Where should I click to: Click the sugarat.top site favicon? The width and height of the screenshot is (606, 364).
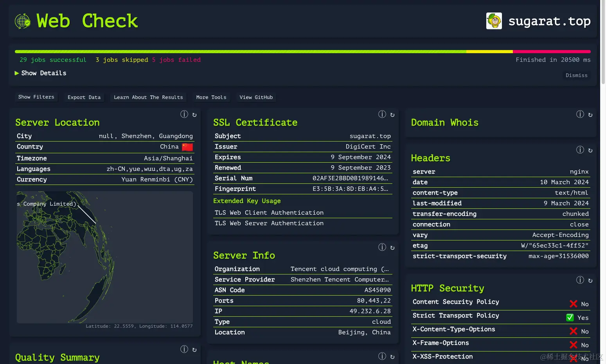(x=494, y=21)
